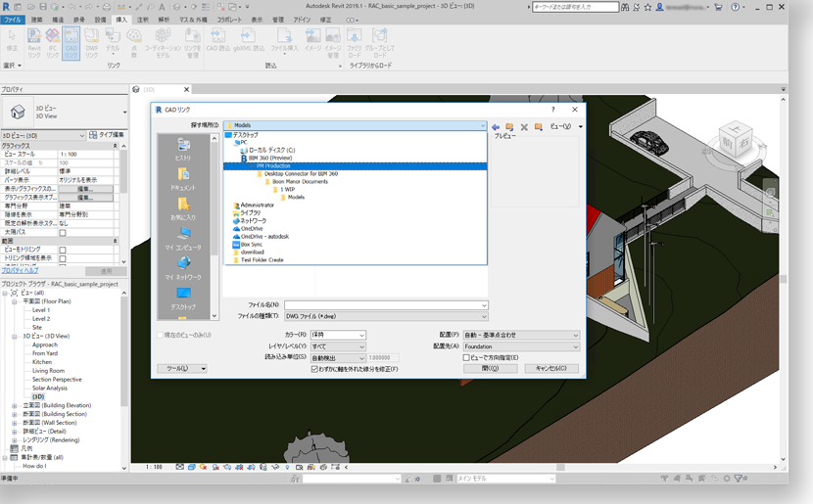The image size is (813, 504).
Task: Click the Revit link icon in ribbon
Action: tap(34, 43)
